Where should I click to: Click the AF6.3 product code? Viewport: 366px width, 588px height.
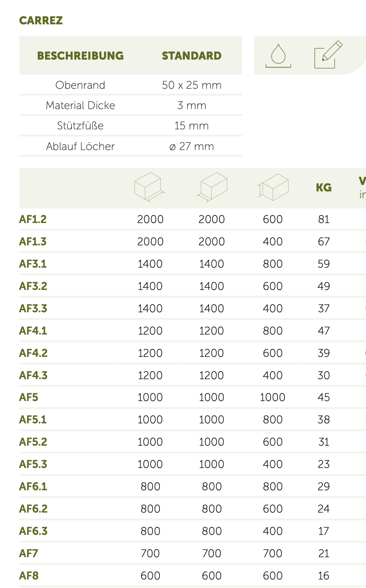[x=33, y=531]
